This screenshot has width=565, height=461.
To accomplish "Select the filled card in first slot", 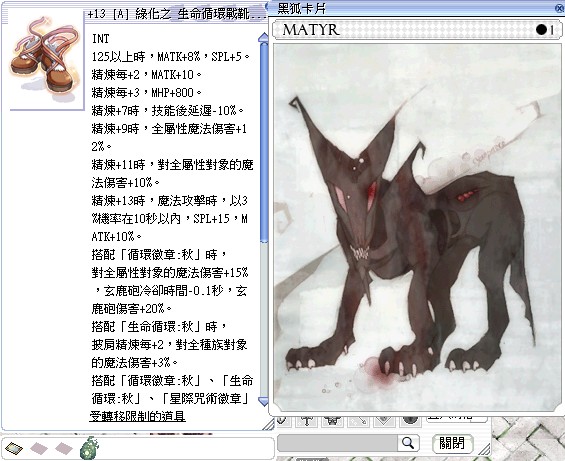I will tap(14, 449).
